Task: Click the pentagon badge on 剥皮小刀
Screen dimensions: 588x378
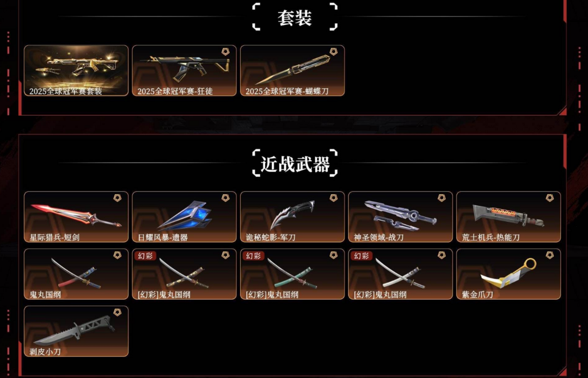Action: 118,312
